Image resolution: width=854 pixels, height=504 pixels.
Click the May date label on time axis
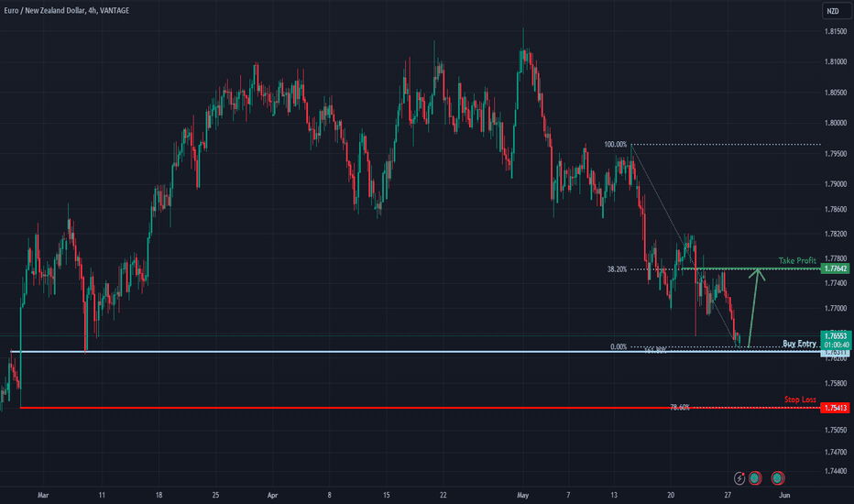click(523, 495)
